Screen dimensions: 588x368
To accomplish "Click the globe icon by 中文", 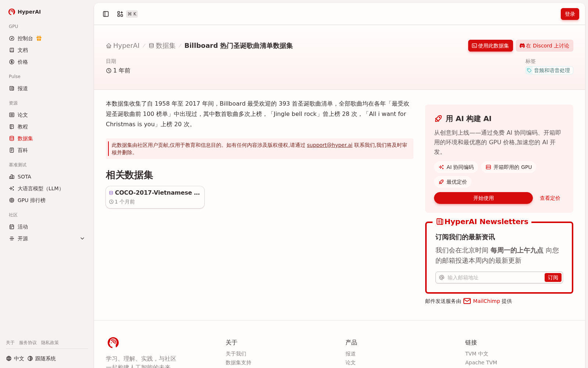I will tap(9, 358).
